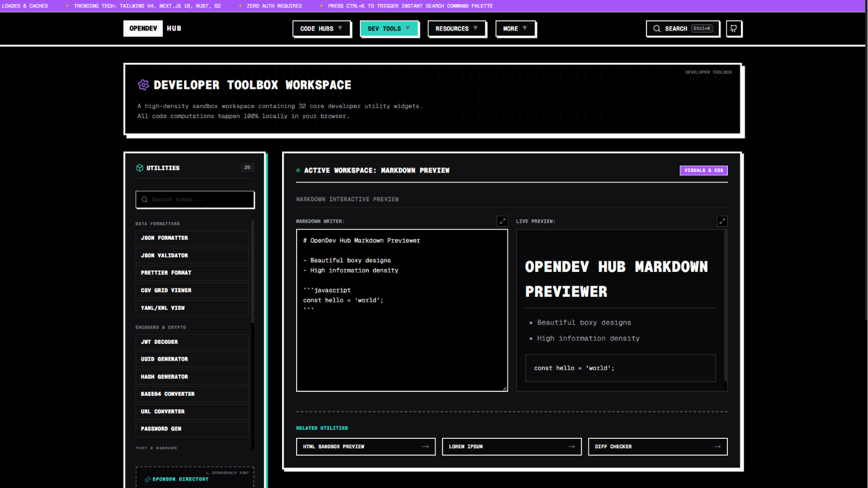Screen dimensions: 868x488
Task: Click the utilities sidebar scrollbar
Action: tap(253, 271)
